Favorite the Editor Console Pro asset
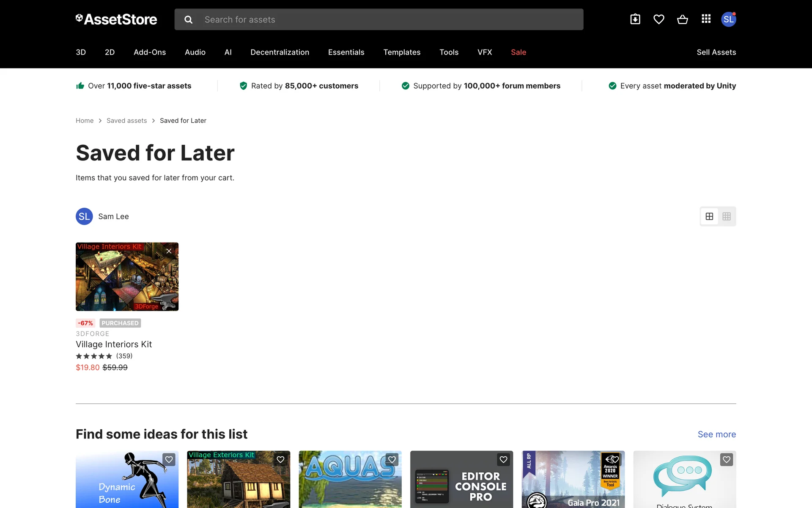 [x=503, y=459]
